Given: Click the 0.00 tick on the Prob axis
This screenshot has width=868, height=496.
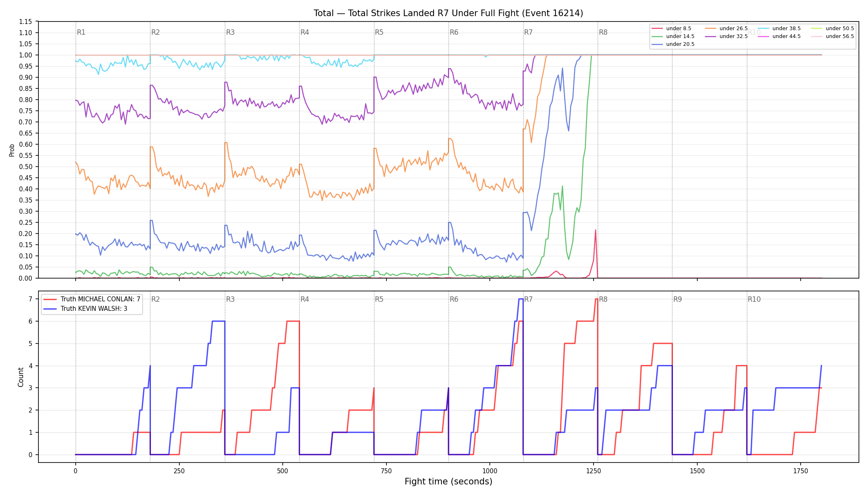Looking at the screenshot, I should pyautogui.click(x=26, y=278).
